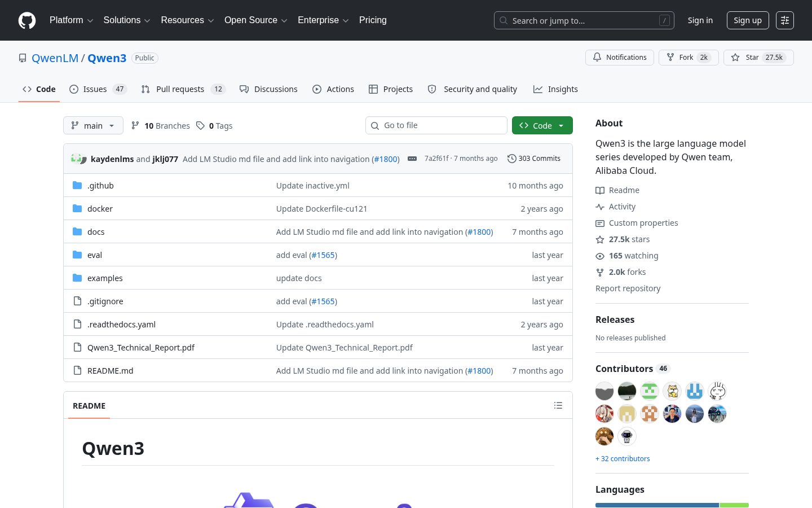Screen dimensions: 812x508
Task: Switch to Security and quality tab
Action: 473,89
